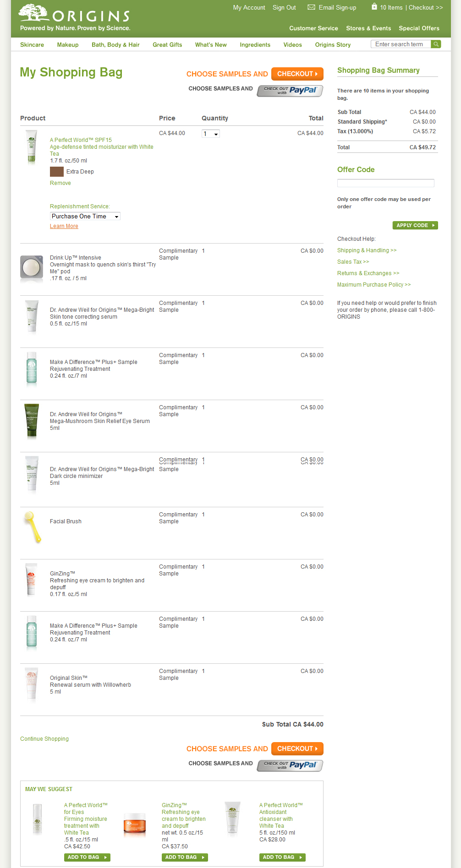Click 'Original Skin™' product name text
The height and width of the screenshot is (868, 461).
69,678
